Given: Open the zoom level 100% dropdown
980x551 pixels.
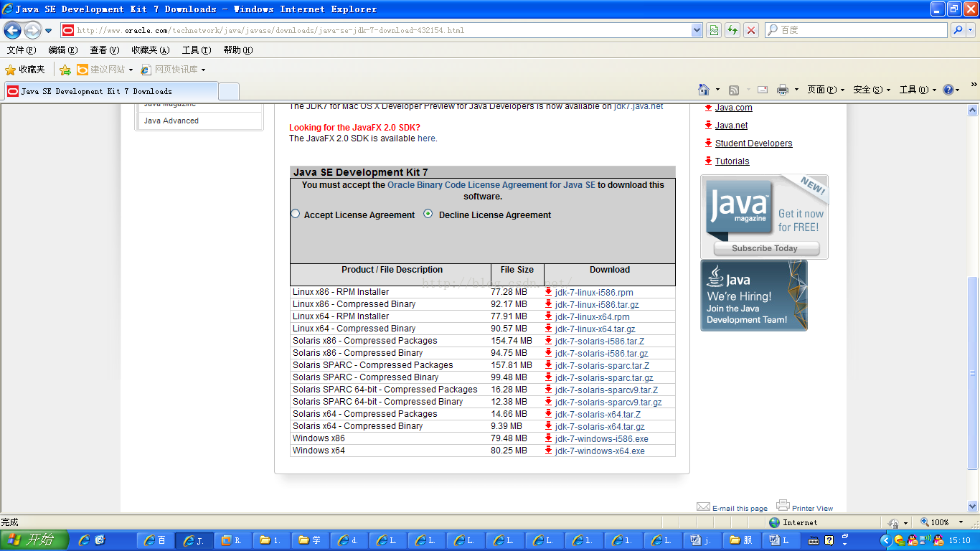Looking at the screenshot, I should coord(961,522).
